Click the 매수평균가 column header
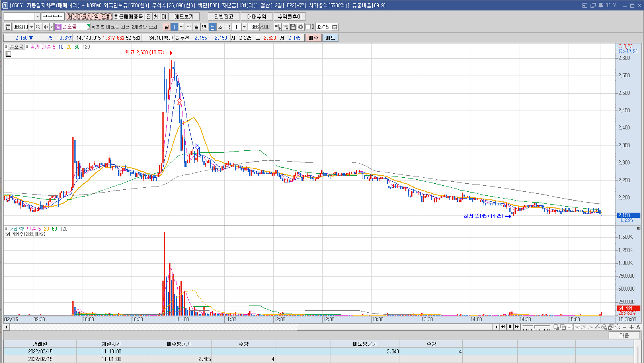The height and width of the screenshot is (363, 644). pos(179,344)
